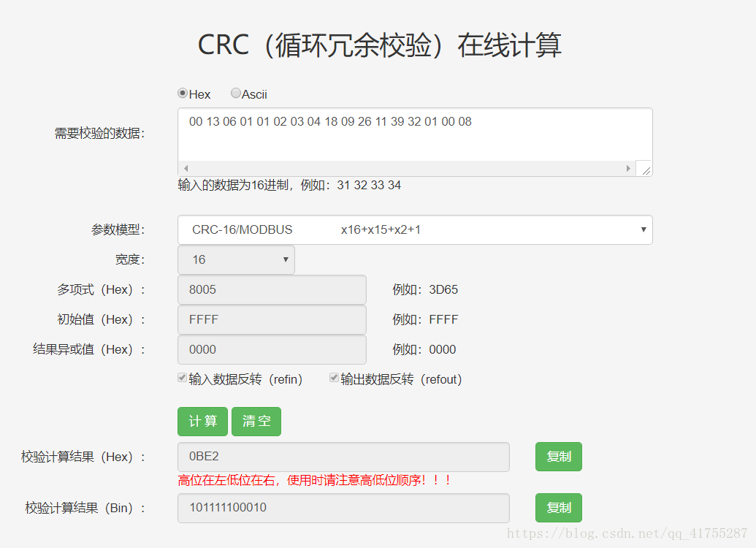Select the 结果异或值 0000 field
The image size is (756, 548).
pos(272,350)
